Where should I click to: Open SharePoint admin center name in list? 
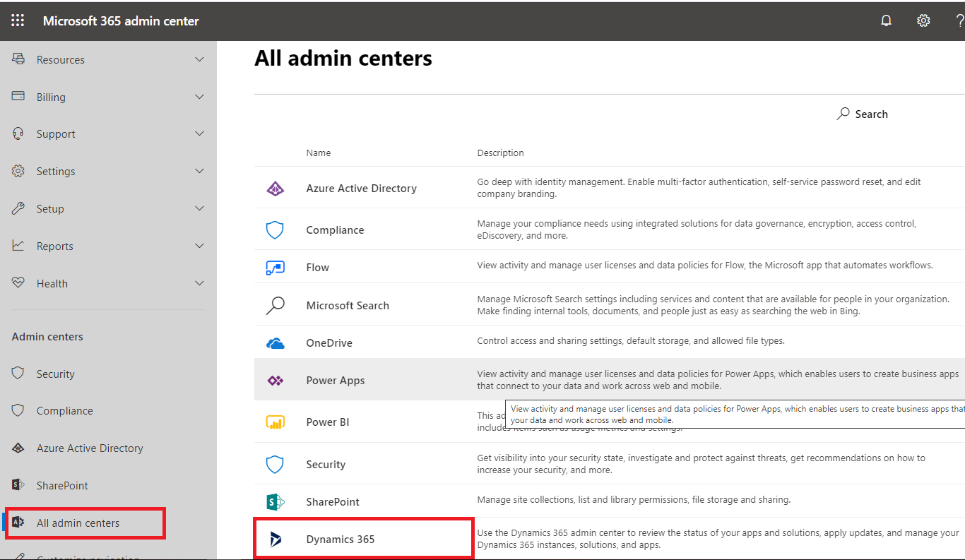(333, 502)
